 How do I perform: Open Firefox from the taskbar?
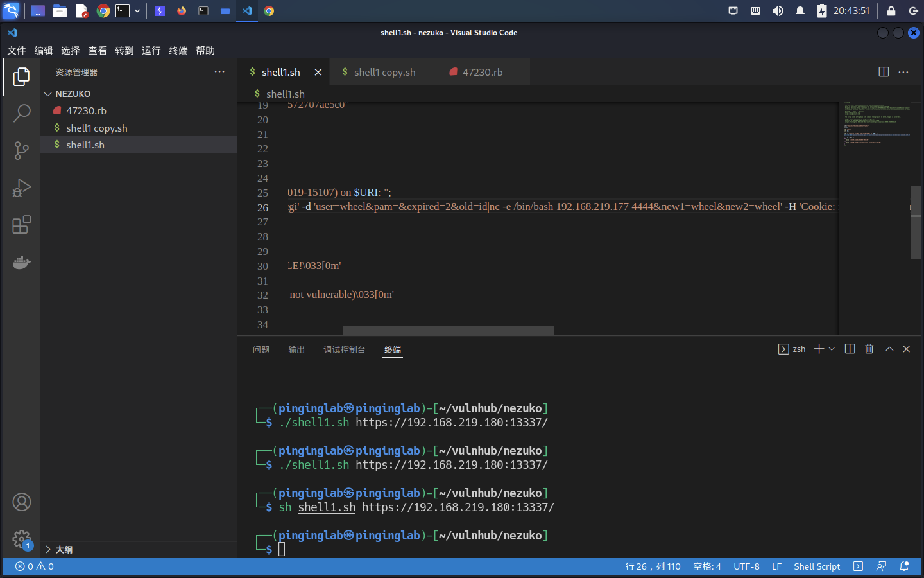click(x=181, y=11)
